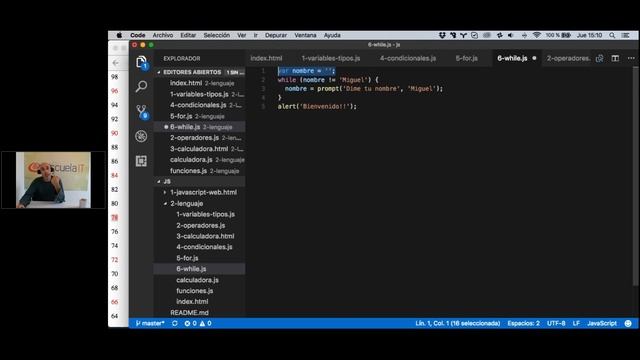Open the Search view in activity bar
The height and width of the screenshot is (360, 640).
pos(142,86)
